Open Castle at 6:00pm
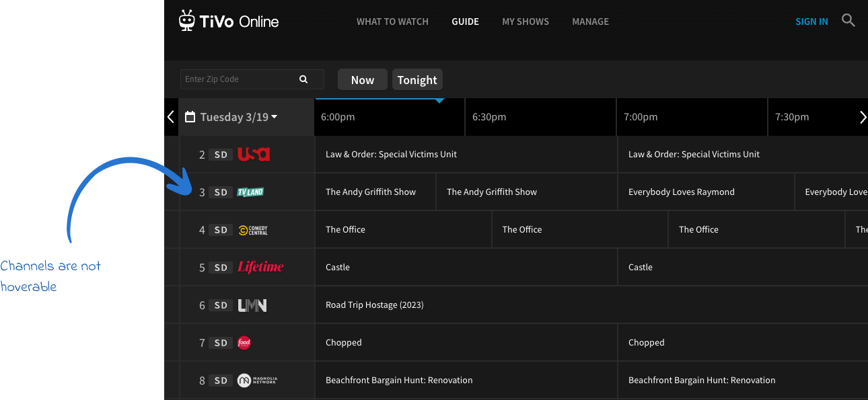868x400 pixels. point(466,268)
